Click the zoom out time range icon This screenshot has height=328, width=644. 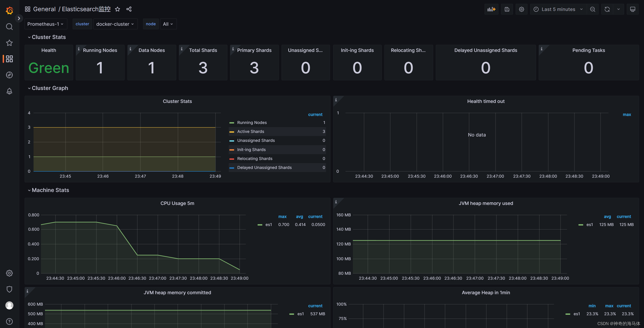click(x=593, y=9)
